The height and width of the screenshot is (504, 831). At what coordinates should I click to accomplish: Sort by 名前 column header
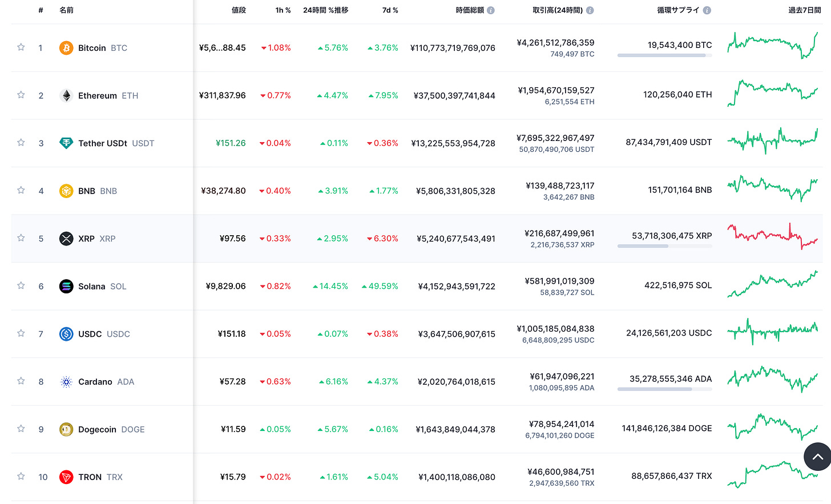pos(66,10)
